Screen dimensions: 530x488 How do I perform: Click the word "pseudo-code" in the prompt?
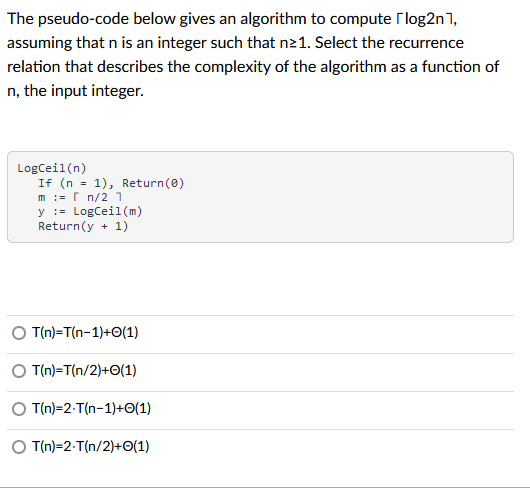83,19
